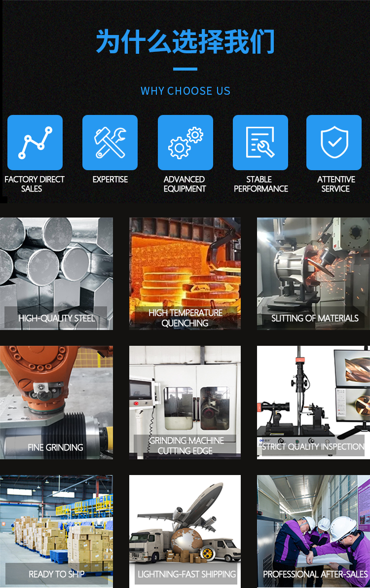Click the EXPERTISE label text
This screenshot has width=370, height=588.
click(x=110, y=179)
